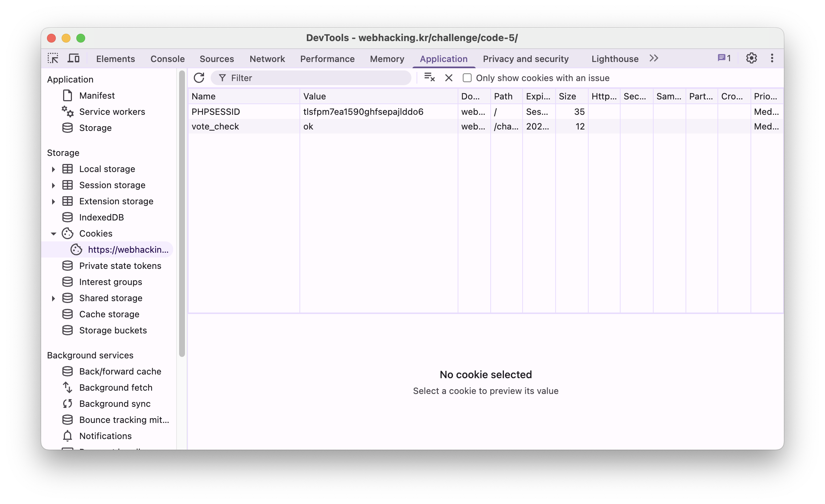Open the three-dot customize menu
The height and width of the screenshot is (504, 825).
pyautogui.click(x=772, y=58)
